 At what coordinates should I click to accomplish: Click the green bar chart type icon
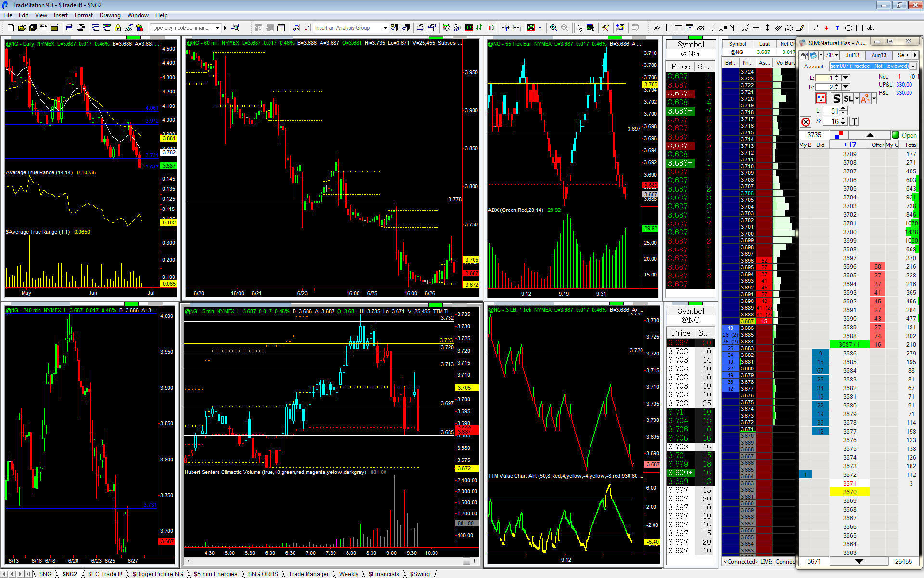pyautogui.click(x=479, y=28)
